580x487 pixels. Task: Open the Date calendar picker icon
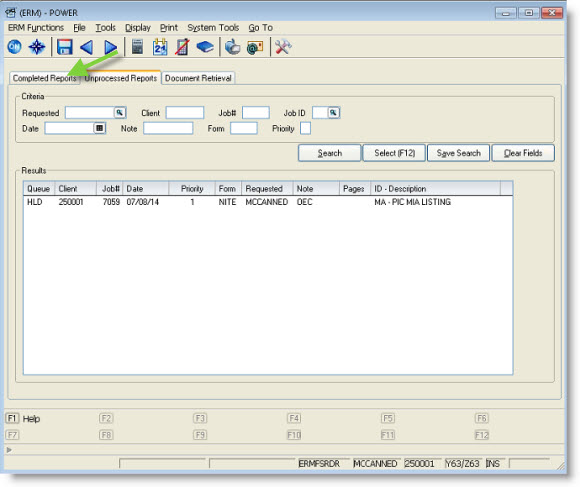[100, 128]
